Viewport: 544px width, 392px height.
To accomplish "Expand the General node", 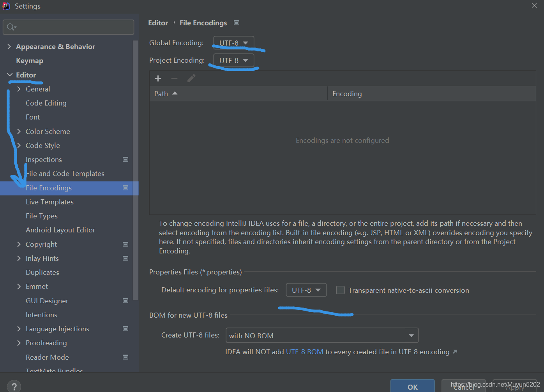I will pyautogui.click(x=19, y=89).
